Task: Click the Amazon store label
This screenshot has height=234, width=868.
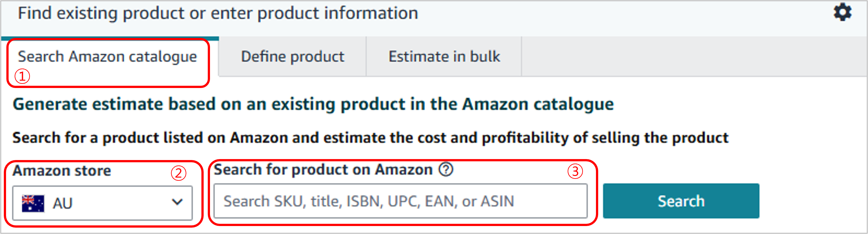Action: pyautogui.click(x=62, y=171)
